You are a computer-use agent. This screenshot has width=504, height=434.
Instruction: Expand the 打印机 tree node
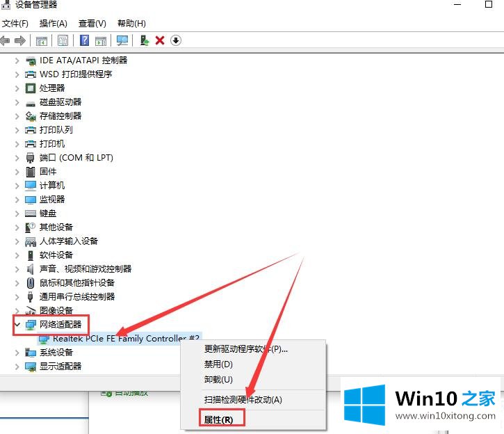(x=17, y=144)
